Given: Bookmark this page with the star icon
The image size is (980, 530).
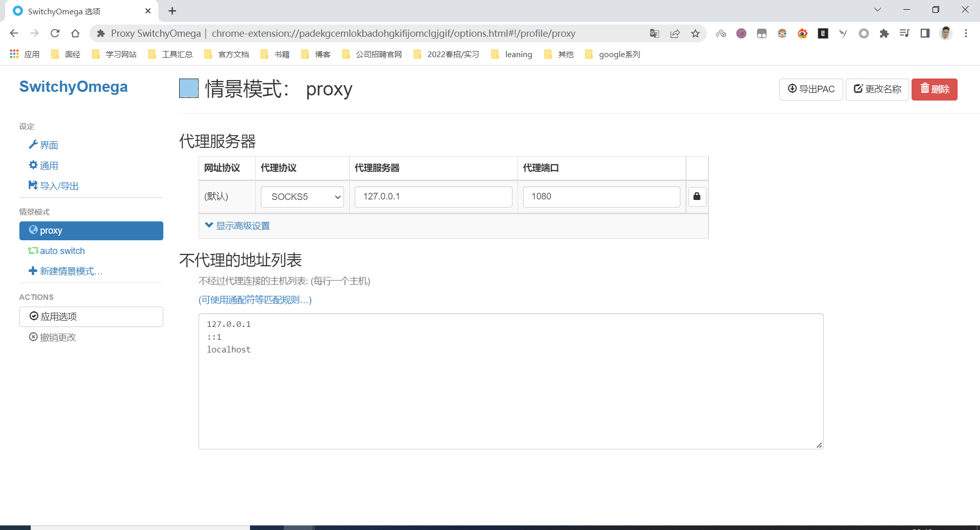Looking at the screenshot, I should click(x=695, y=34).
